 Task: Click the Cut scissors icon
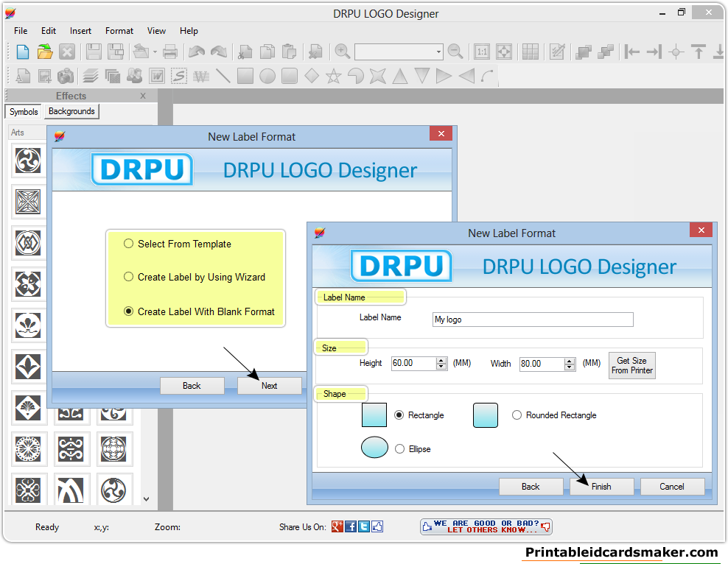[x=245, y=52]
